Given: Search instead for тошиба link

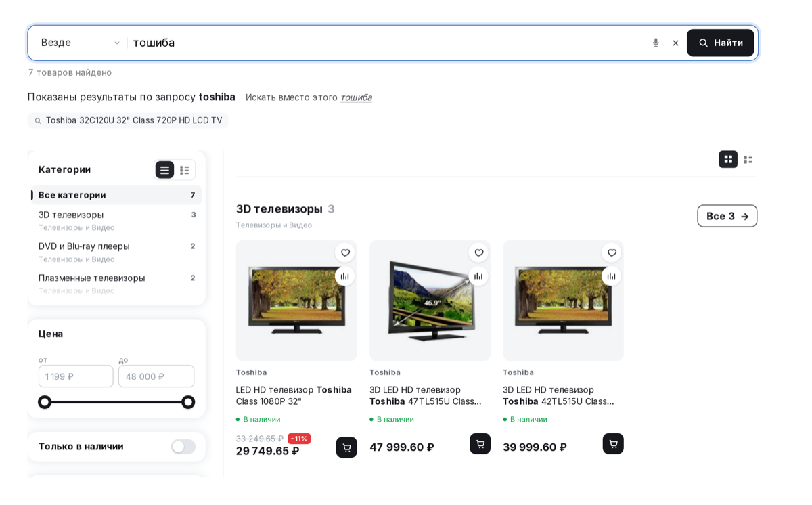Looking at the screenshot, I should click(356, 97).
